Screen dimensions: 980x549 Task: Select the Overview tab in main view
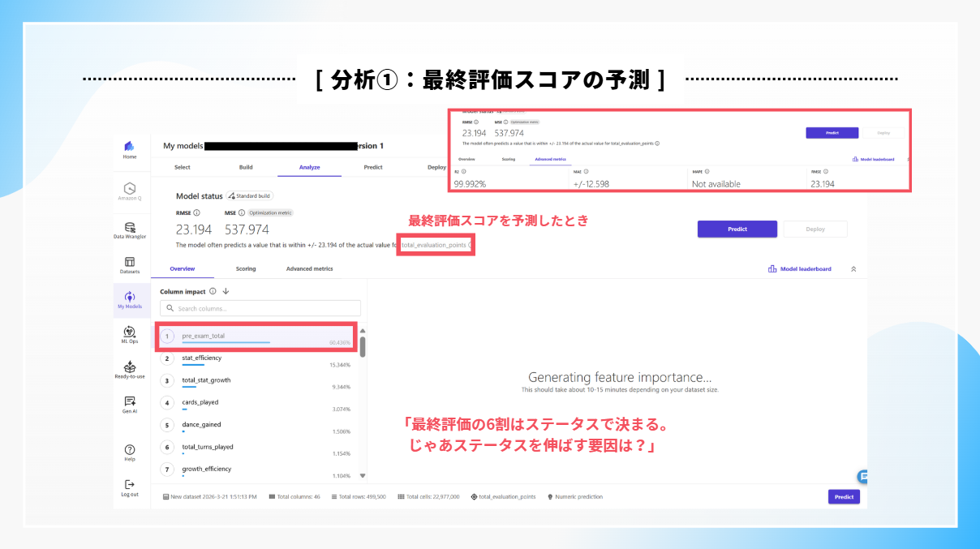[183, 268]
